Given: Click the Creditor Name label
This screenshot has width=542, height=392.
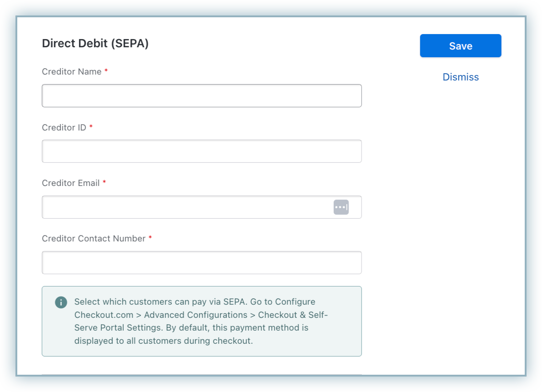Looking at the screenshot, I should pos(71,72).
